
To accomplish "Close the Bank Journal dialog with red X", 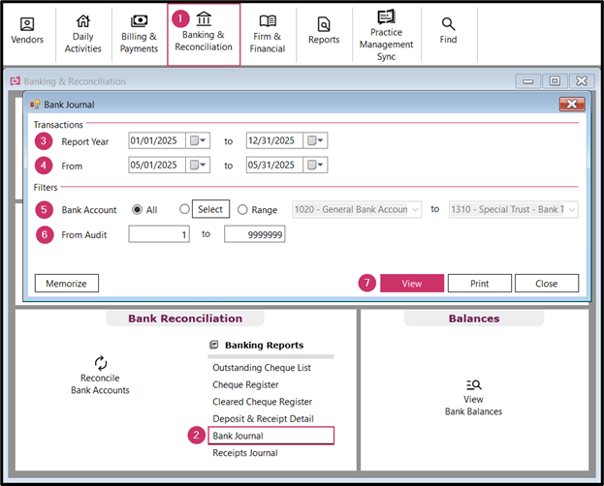I will 572,104.
